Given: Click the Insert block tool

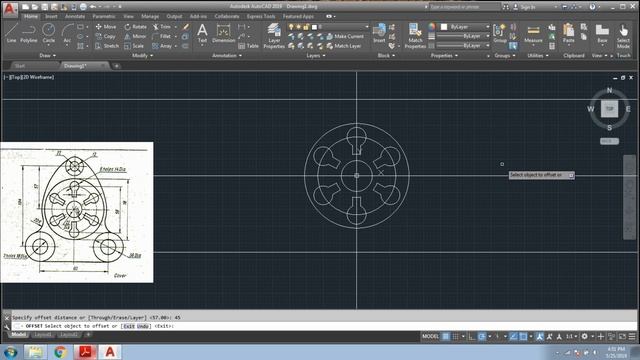Looking at the screenshot, I should (x=379, y=33).
